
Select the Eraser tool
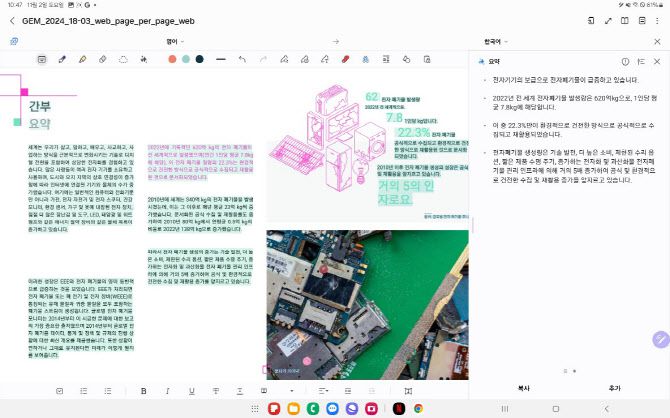(103, 59)
